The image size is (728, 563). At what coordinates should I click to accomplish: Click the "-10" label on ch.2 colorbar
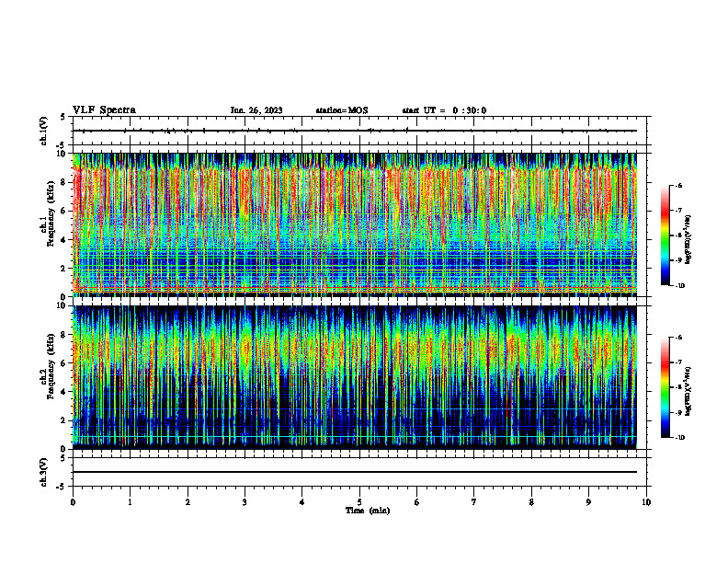(x=679, y=437)
